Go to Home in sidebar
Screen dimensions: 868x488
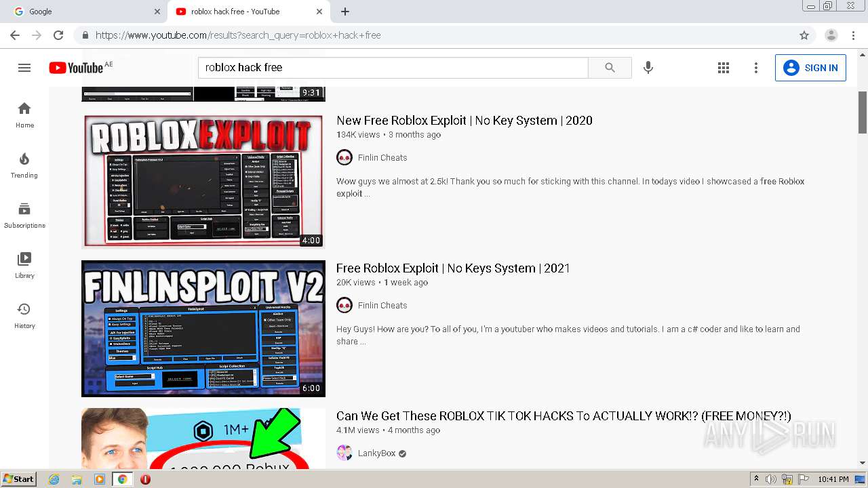pyautogui.click(x=24, y=115)
